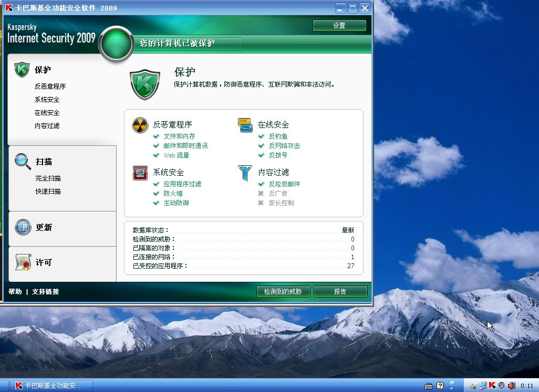Click the globe icon of 更新 section
539x392 pixels.
[x=23, y=227]
